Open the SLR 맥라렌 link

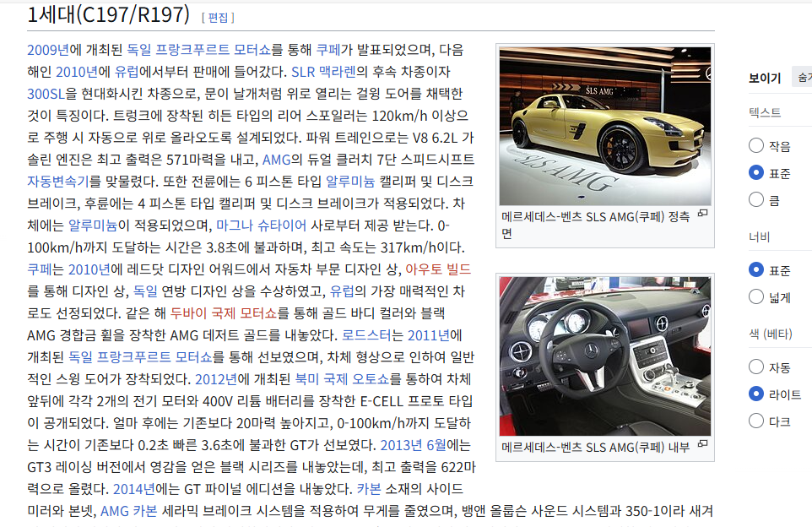[x=323, y=72]
